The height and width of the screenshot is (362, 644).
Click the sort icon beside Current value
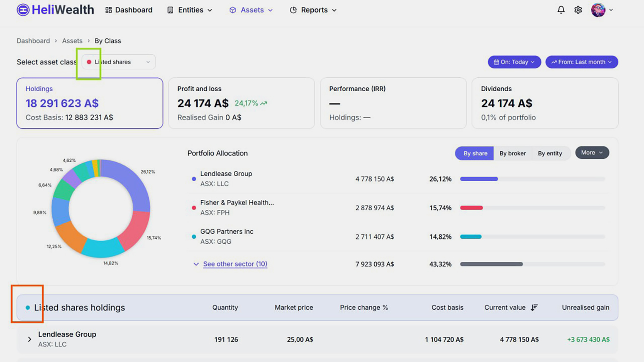pyautogui.click(x=534, y=308)
